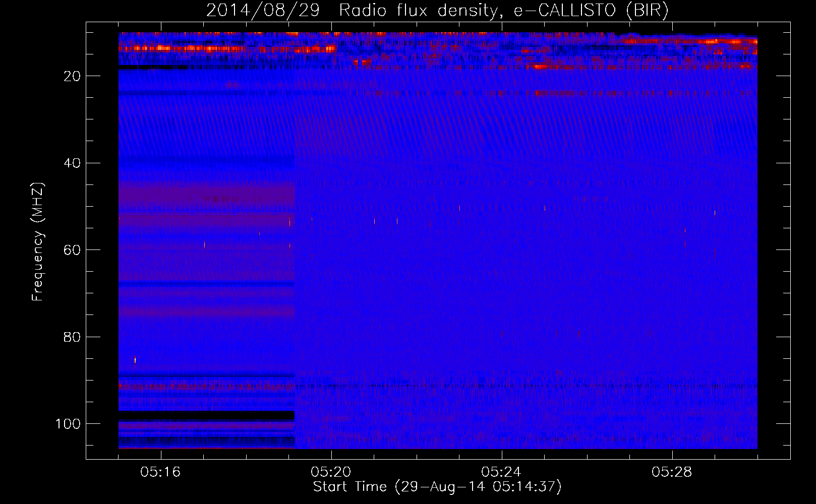This screenshot has height=504, width=816.
Task: Click the '20' frequency tick label
Action: (x=73, y=76)
